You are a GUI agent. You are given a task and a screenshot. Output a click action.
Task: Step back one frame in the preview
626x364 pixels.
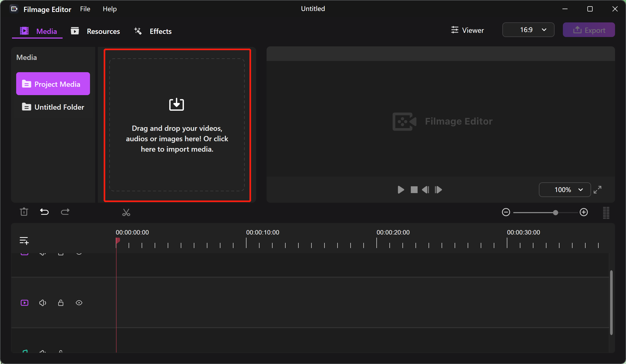coord(425,190)
